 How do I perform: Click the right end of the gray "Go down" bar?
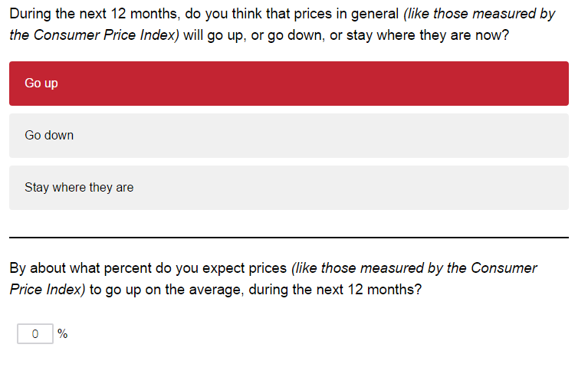point(560,136)
